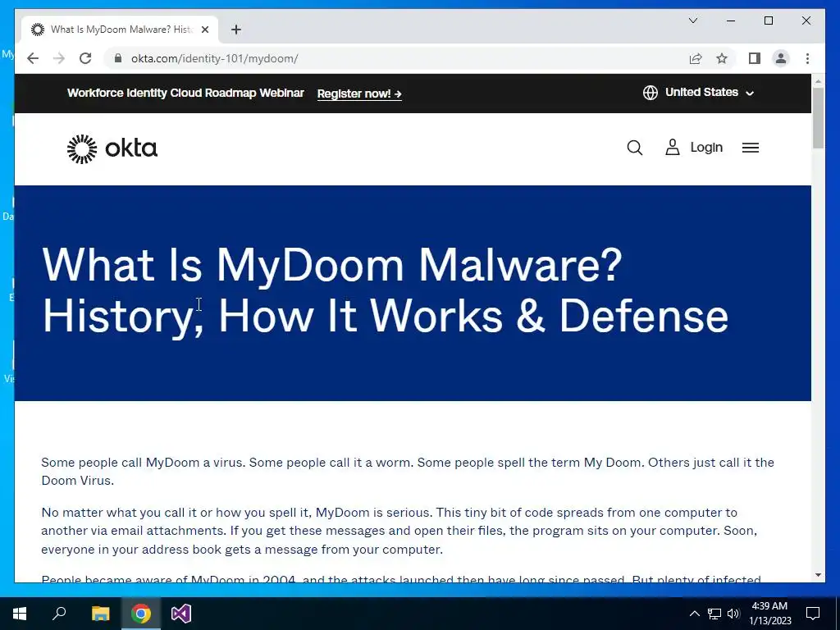Open the taskbar clock and date
The height and width of the screenshot is (630, 840).
pos(769,614)
